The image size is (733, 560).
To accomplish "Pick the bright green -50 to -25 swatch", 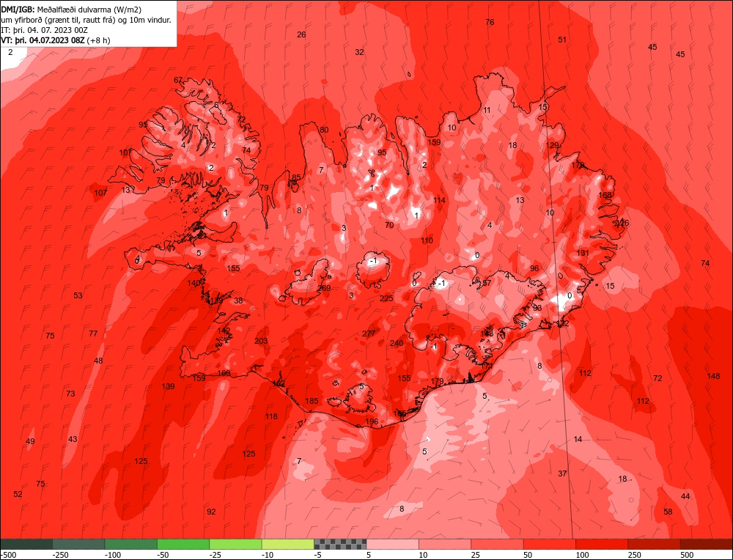I will point(183,544).
